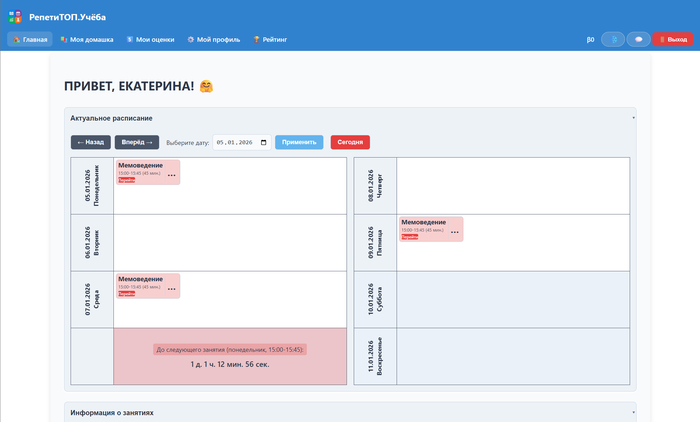Collapse the Актуальное расписание panel
Screen dimensions: 700x422
tap(633, 118)
